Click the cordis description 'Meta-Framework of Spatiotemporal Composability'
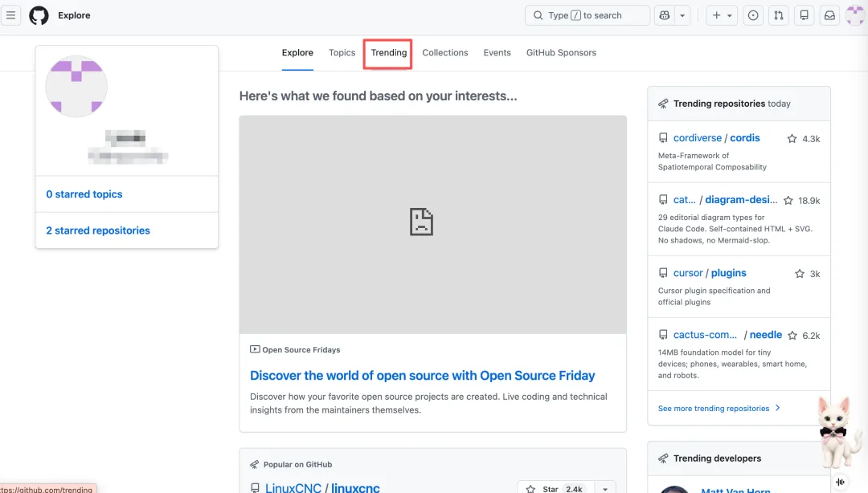This screenshot has width=868, height=493. (x=712, y=161)
